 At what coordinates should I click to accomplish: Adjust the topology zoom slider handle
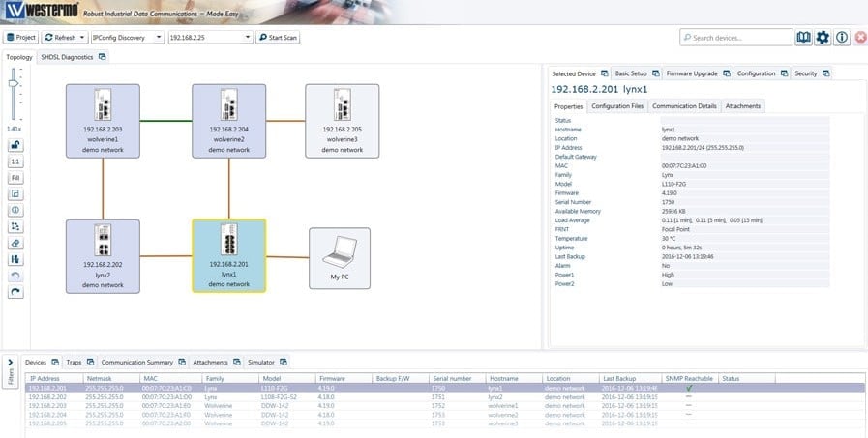coord(14,83)
